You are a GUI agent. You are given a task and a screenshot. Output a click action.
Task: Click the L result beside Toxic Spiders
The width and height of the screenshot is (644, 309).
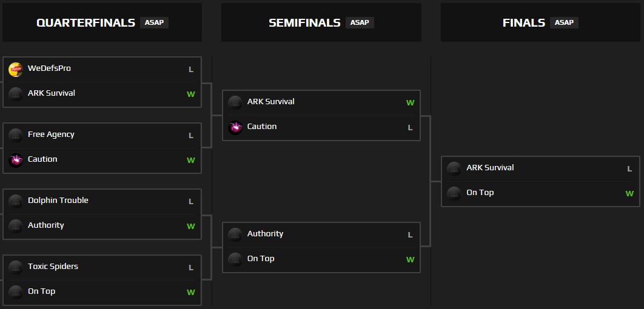pos(191,268)
